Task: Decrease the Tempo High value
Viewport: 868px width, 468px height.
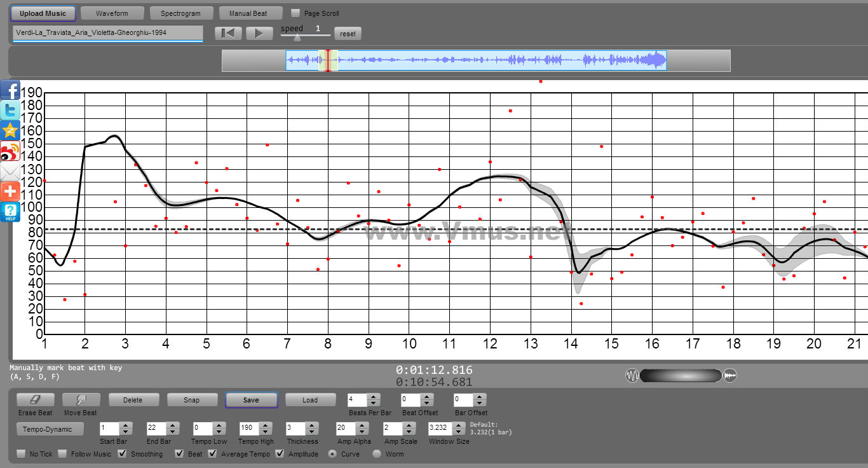Action: coord(267,432)
